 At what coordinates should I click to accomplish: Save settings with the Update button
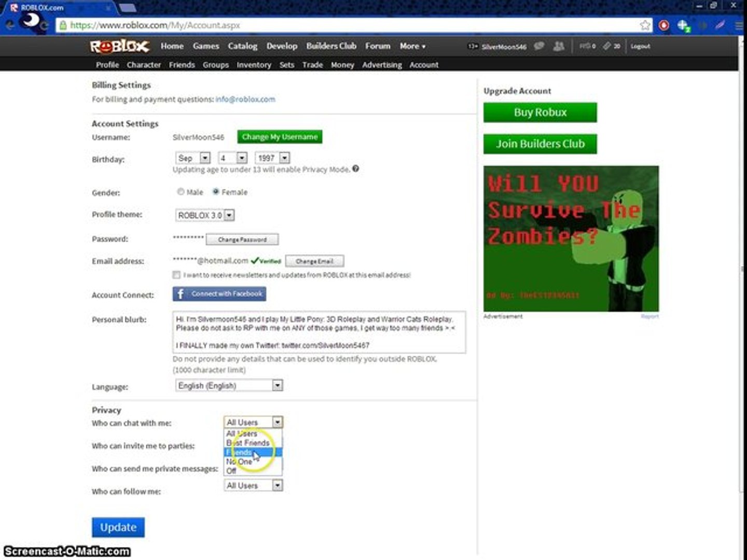coord(118,527)
